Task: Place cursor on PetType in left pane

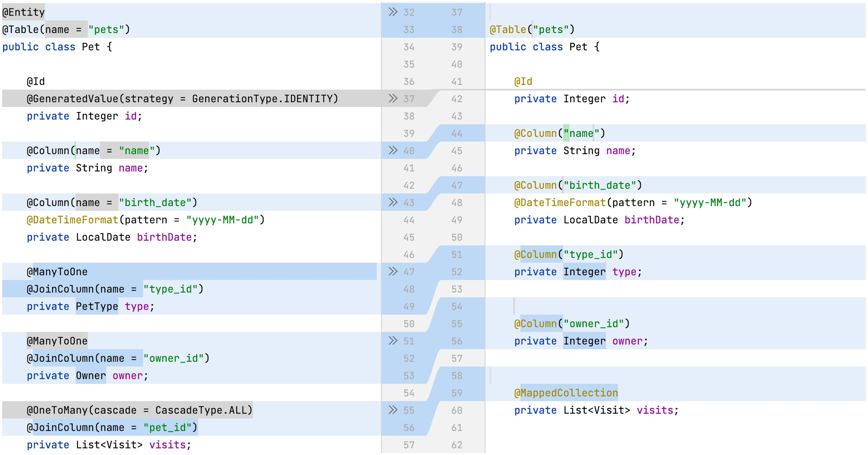Action: point(97,306)
